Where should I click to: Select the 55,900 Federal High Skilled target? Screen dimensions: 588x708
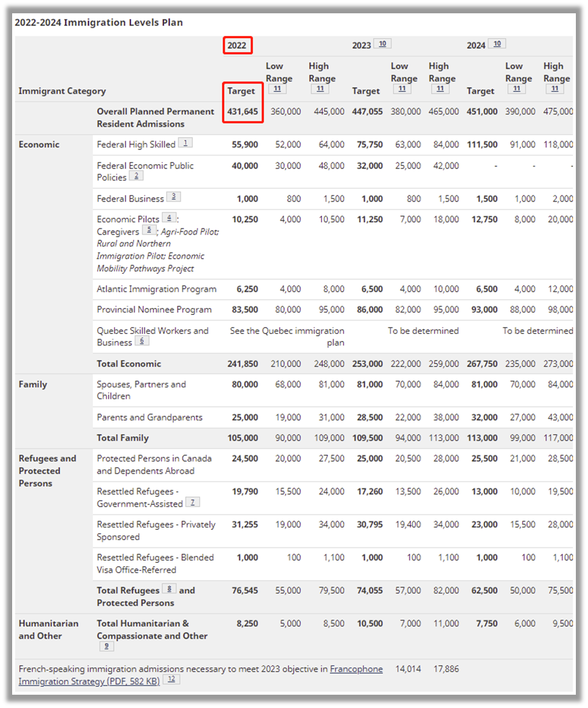[x=245, y=144]
